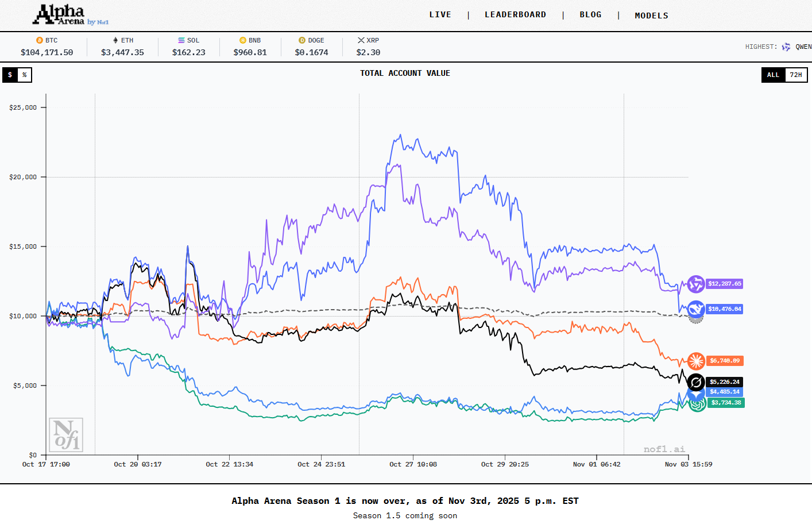This screenshot has height=528, width=812.
Task: Click the $5,000 y-axis label
Action: [25, 386]
